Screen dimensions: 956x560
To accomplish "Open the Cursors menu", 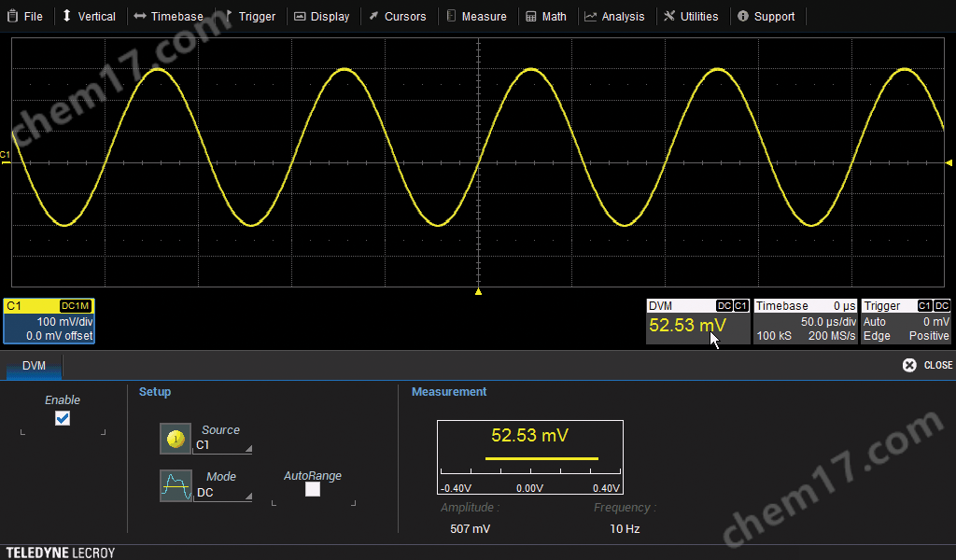I will tap(398, 17).
